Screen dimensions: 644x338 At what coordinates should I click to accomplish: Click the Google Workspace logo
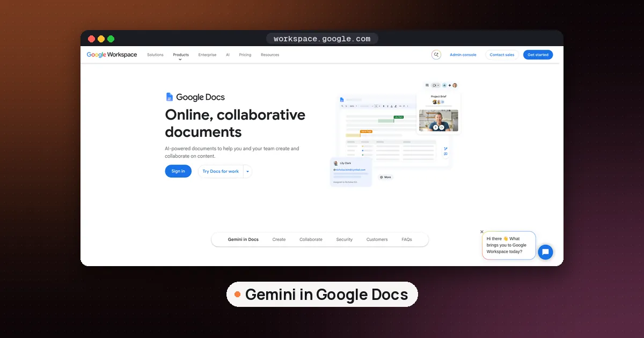tap(112, 55)
